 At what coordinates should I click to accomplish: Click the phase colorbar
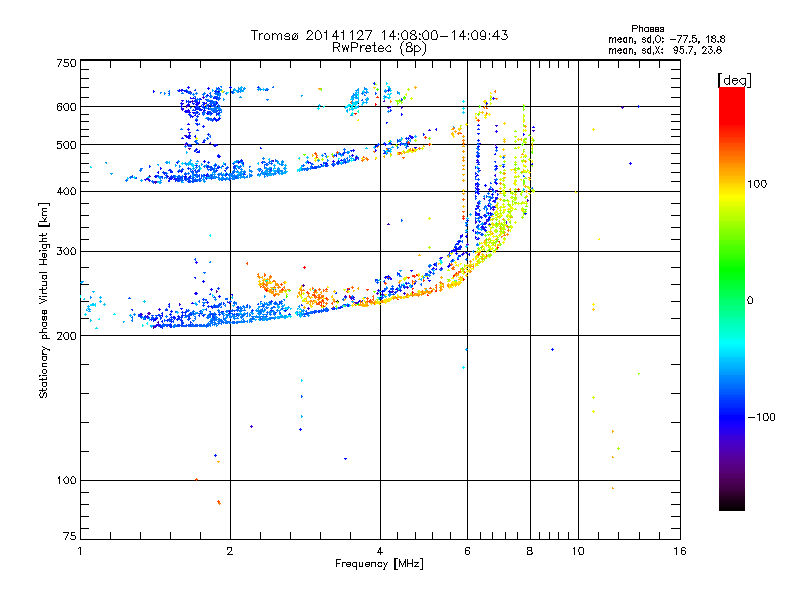[x=732, y=299]
